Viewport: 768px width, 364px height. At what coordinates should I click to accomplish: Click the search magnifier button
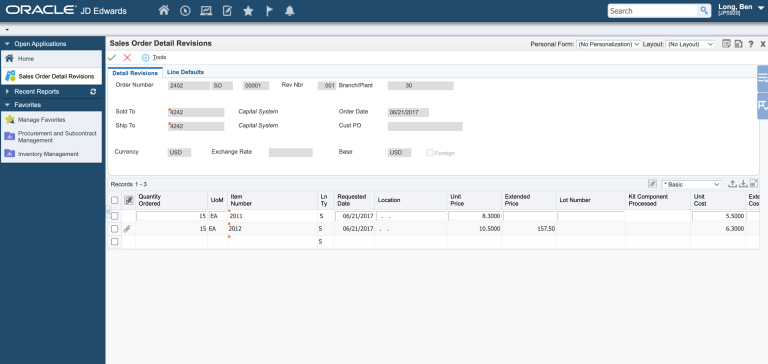[704, 11]
